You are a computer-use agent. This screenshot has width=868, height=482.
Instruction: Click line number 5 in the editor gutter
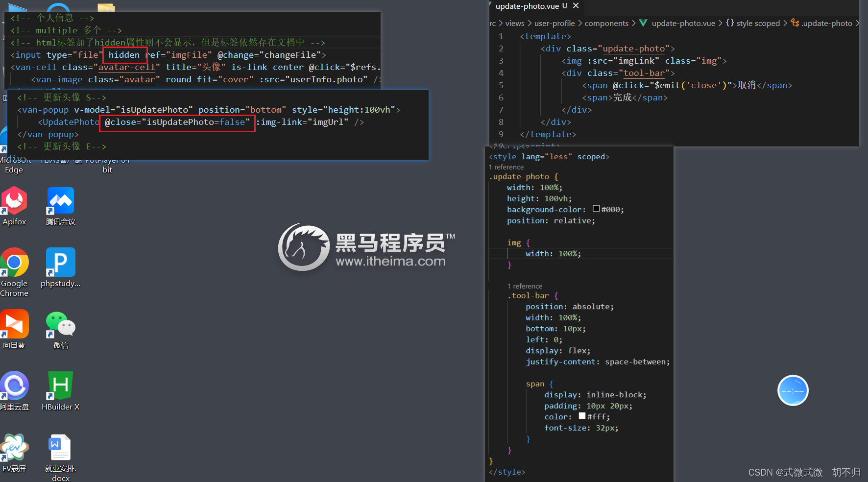point(501,85)
